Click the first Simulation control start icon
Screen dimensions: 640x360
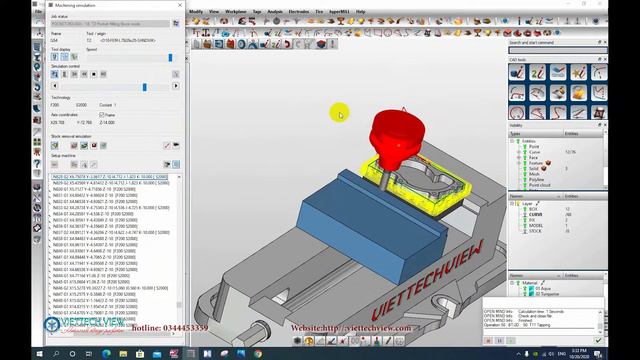55,74
